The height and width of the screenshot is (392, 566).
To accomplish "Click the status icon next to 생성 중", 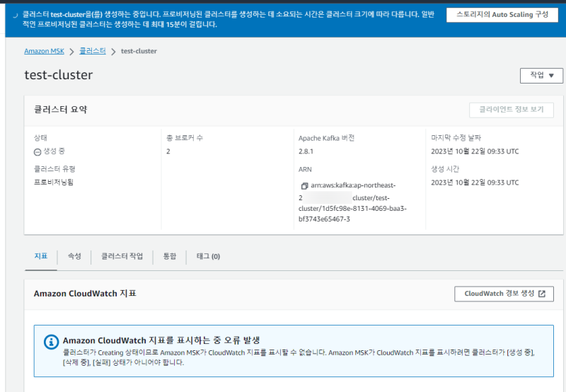I will (37, 152).
